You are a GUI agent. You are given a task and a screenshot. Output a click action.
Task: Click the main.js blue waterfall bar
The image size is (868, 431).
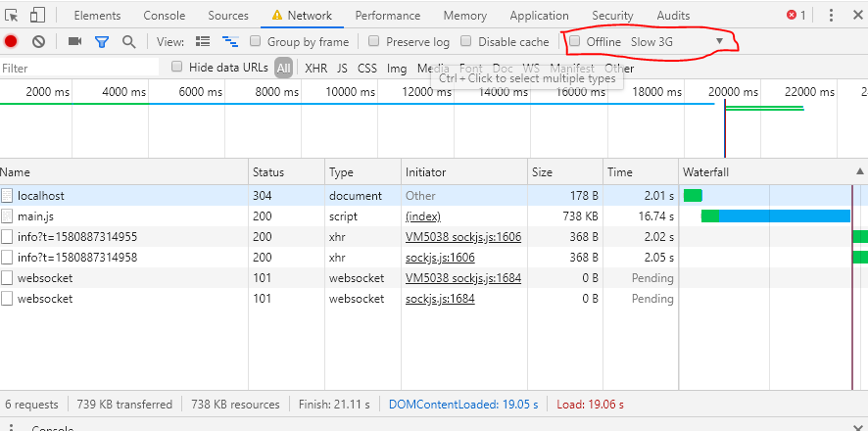tap(785, 215)
